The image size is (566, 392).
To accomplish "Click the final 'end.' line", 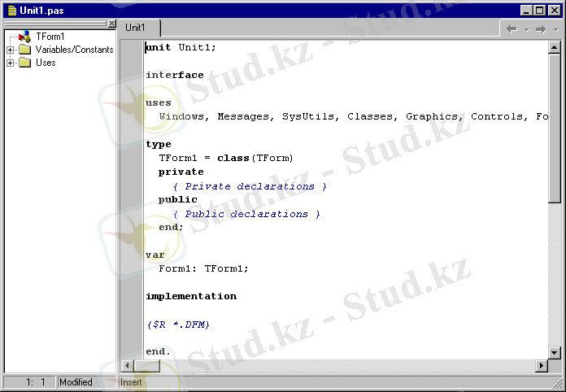I will click(x=158, y=351).
